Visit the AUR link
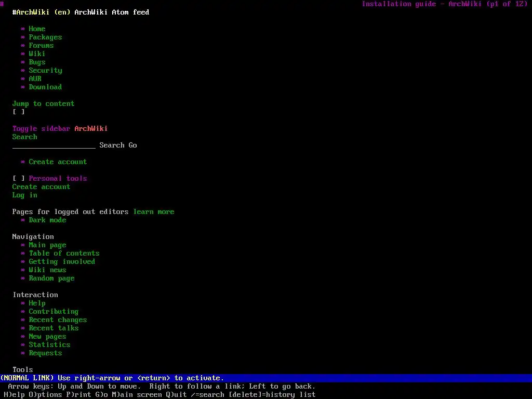The image size is (532, 399). click(x=35, y=79)
